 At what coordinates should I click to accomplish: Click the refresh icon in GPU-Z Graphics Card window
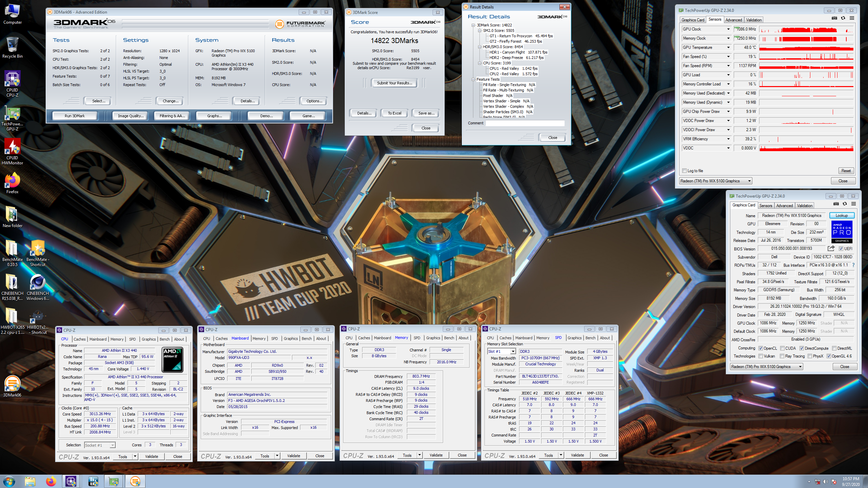point(845,204)
